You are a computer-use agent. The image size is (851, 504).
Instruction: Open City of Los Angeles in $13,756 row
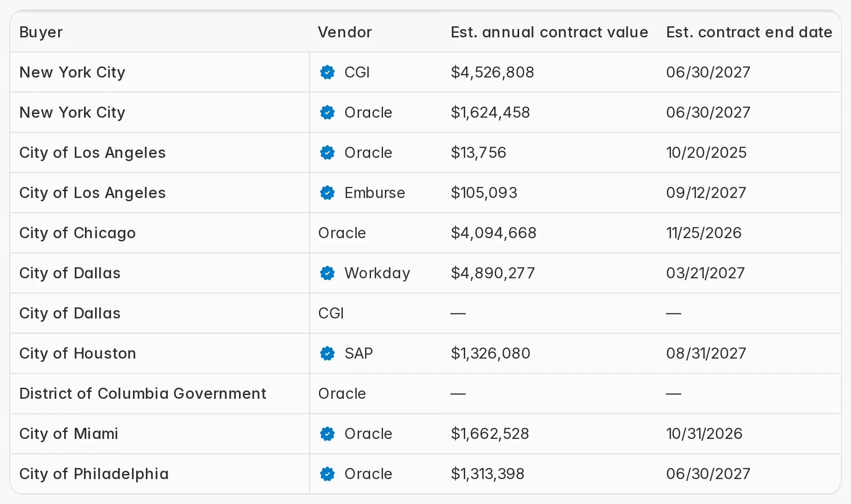92,153
